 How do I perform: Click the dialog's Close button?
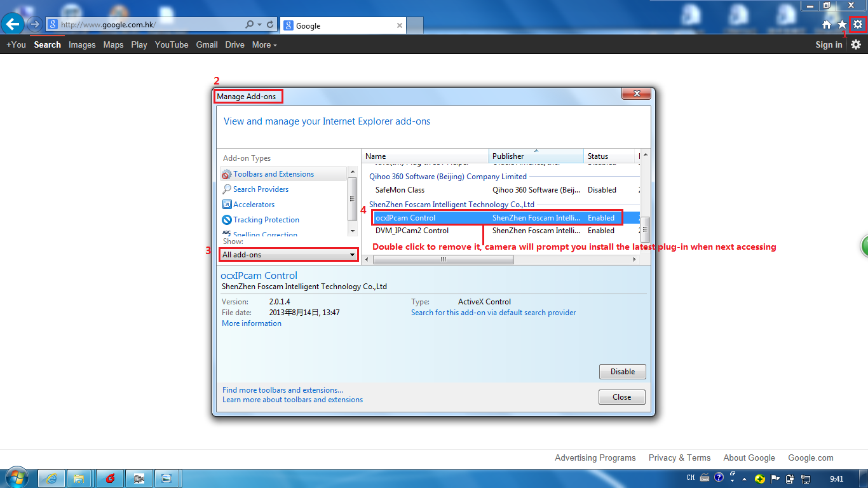(622, 397)
